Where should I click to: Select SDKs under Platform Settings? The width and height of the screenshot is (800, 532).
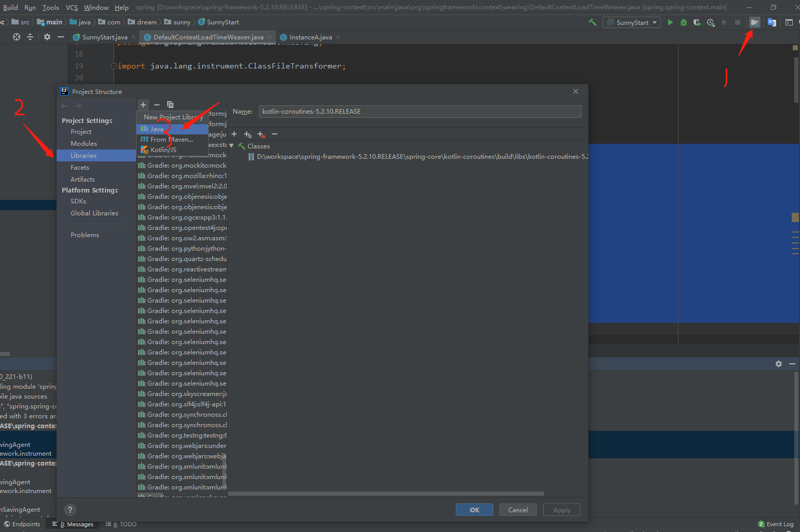pos(78,201)
